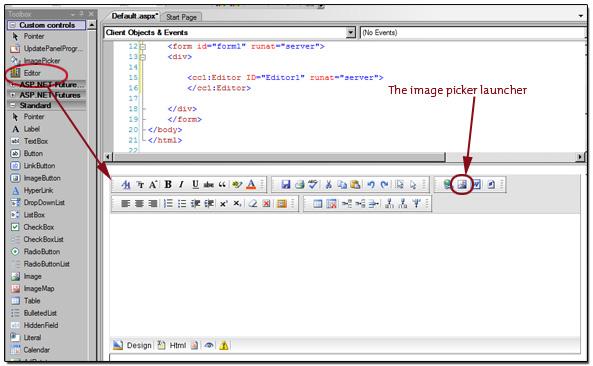Toggle italic formatting in the editor toolbar
The image size is (593, 366).
click(x=182, y=185)
